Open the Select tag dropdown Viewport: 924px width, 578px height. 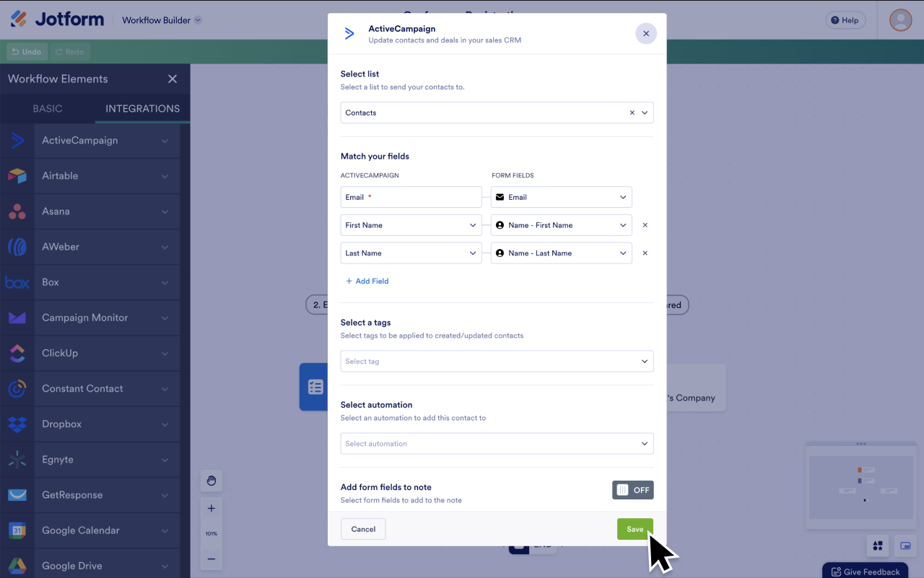[497, 362]
